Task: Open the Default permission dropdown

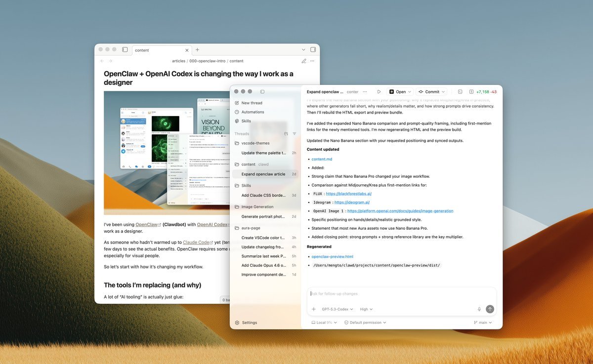Action: (365, 323)
